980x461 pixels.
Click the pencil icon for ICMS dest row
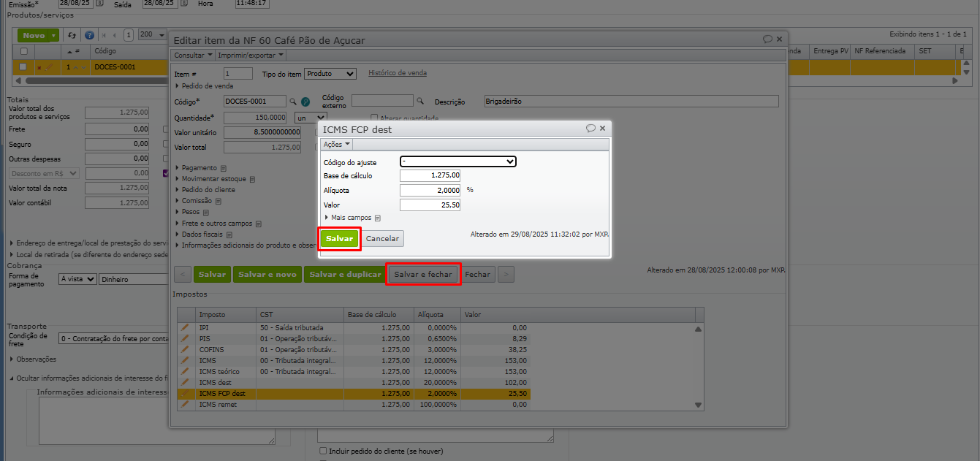(185, 383)
